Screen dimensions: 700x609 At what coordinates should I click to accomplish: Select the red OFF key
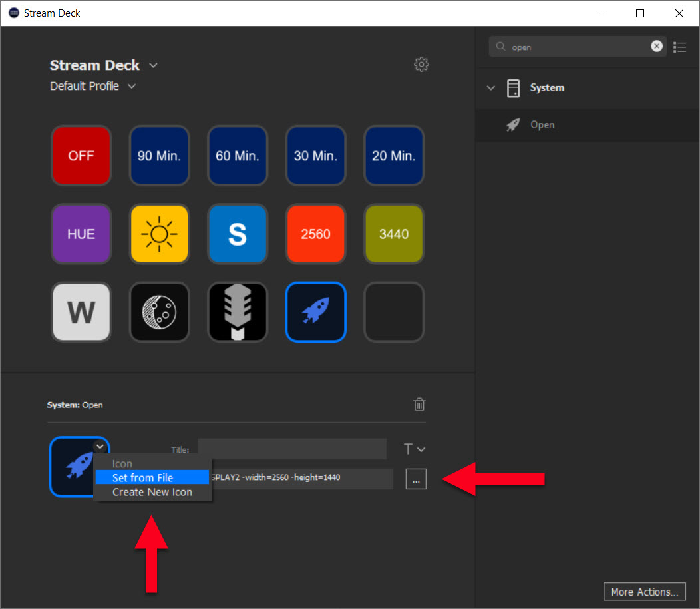pos(81,155)
